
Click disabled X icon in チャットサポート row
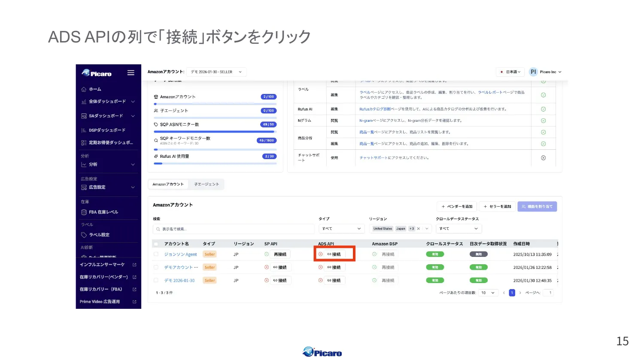click(544, 158)
